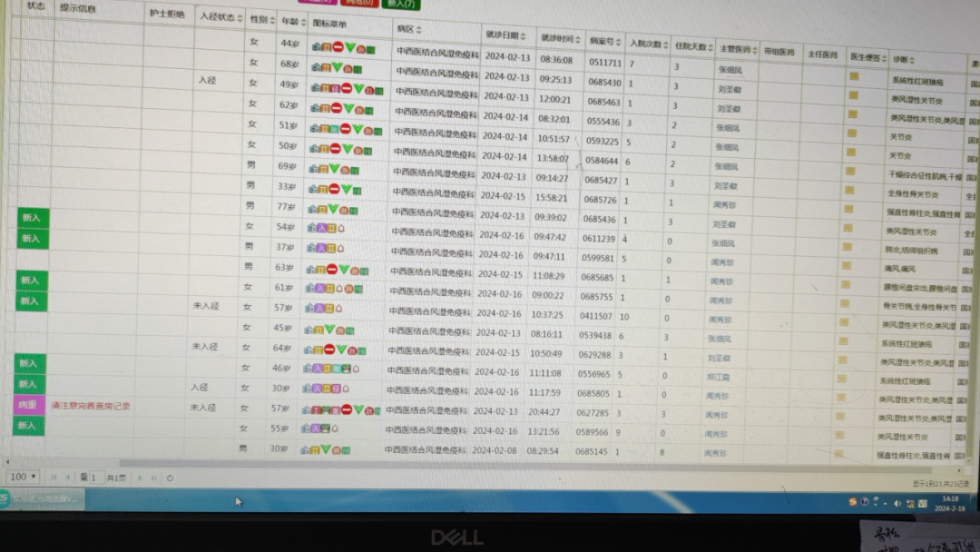Click the 就诊时间 cell 12:00:21
Screen dimensions: 980x552
tap(554, 100)
